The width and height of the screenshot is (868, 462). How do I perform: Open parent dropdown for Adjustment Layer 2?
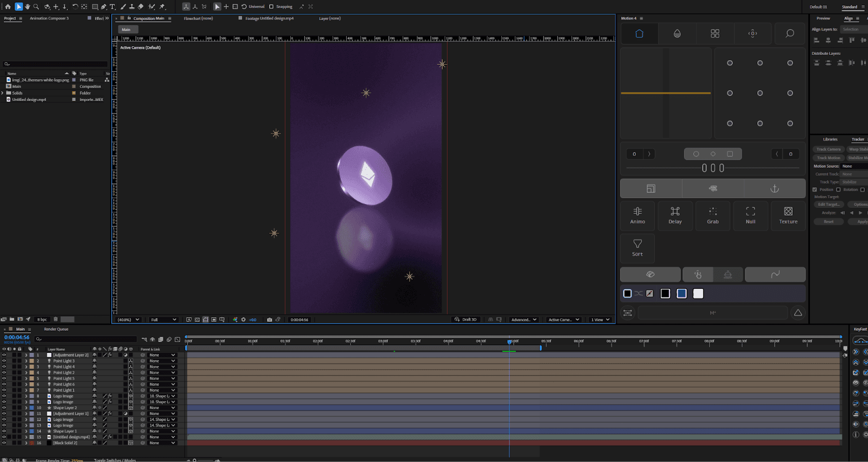[x=162, y=355]
